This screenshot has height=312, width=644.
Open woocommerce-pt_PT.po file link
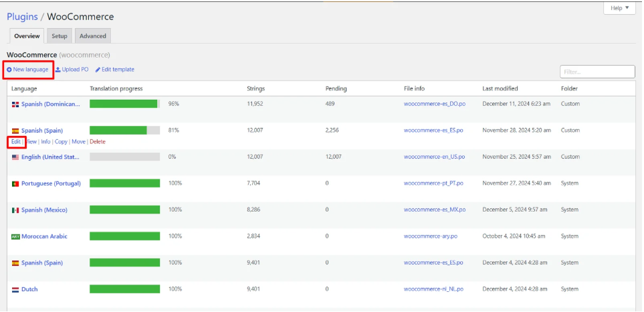[x=433, y=183]
